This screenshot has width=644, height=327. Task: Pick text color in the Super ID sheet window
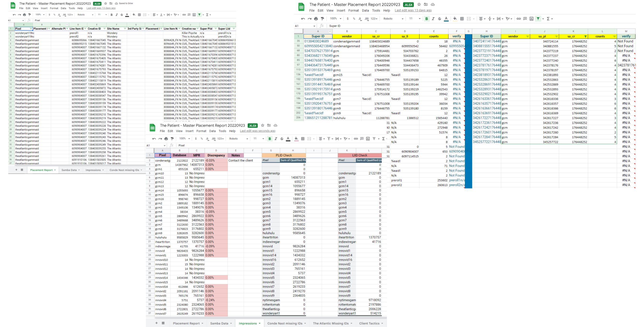tap(446, 19)
